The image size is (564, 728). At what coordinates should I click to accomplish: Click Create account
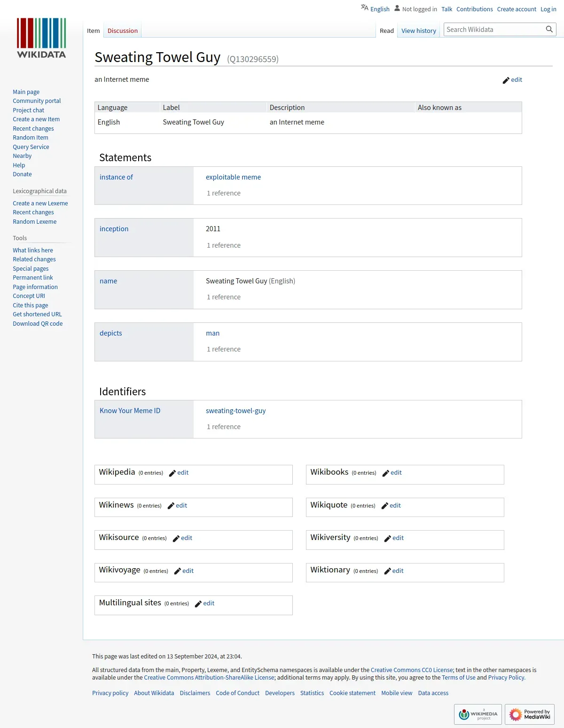click(x=517, y=9)
